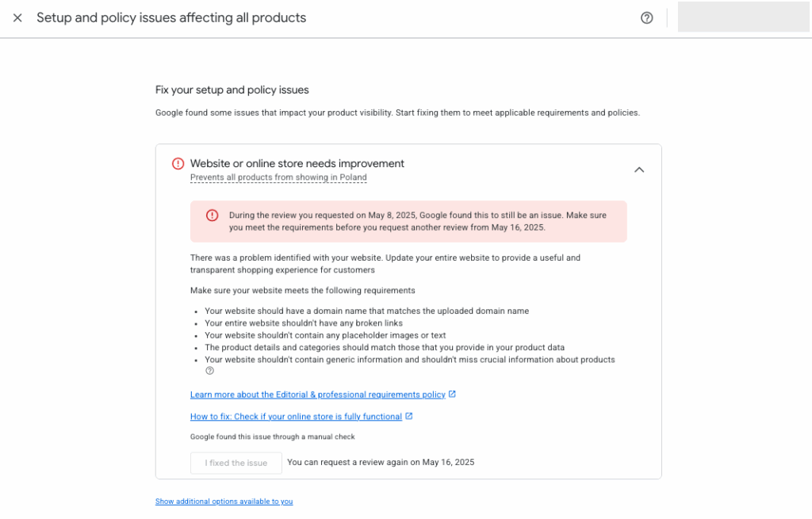Open Learn more about Editorial requirements policy link

(317, 395)
